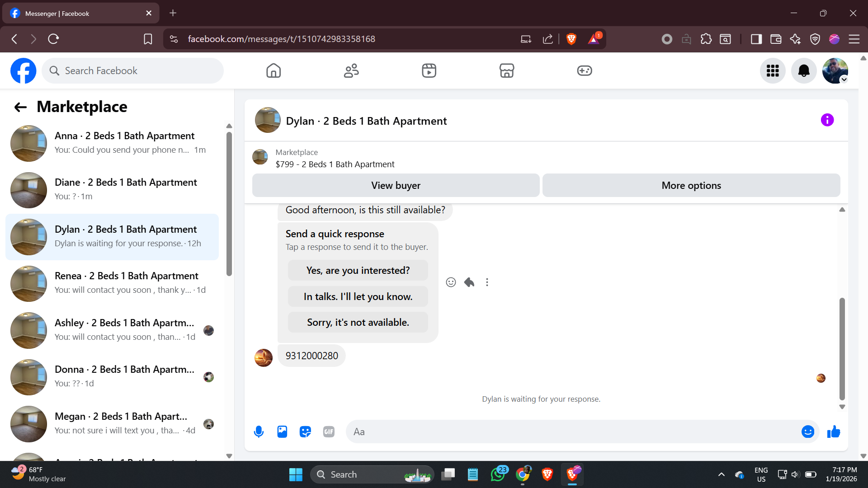868x488 pixels.
Task: Expand account menu on profile picture
Action: 835,71
